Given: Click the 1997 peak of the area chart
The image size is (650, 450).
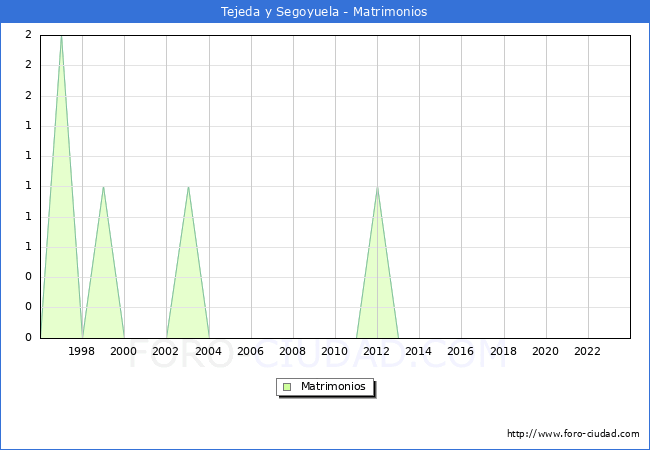Looking at the screenshot, I should pyautogui.click(x=61, y=36).
